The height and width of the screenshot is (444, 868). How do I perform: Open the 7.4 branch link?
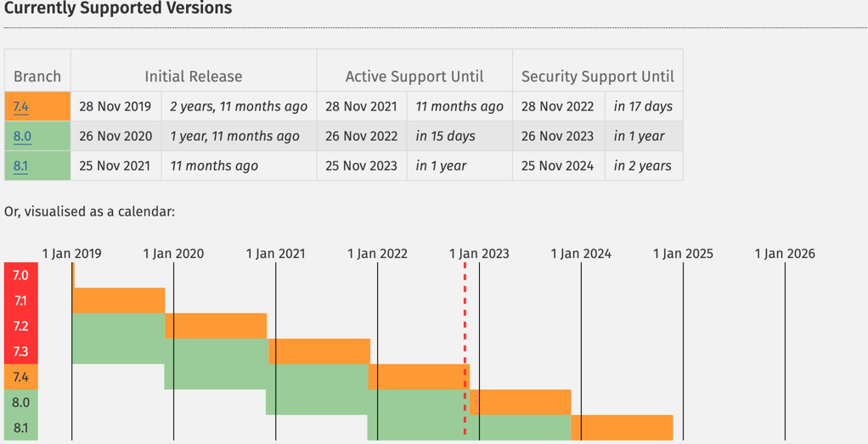click(20, 107)
